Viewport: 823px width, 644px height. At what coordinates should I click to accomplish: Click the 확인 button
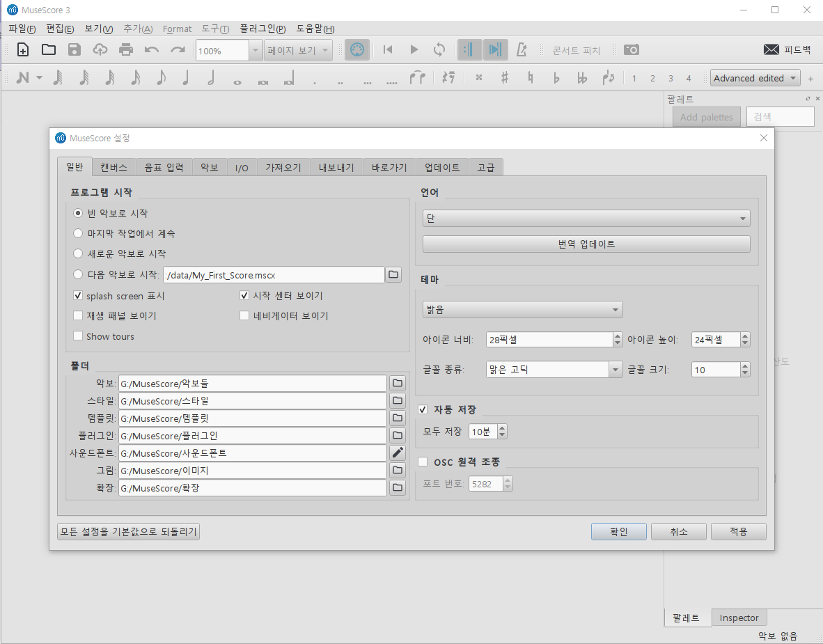[x=619, y=532]
